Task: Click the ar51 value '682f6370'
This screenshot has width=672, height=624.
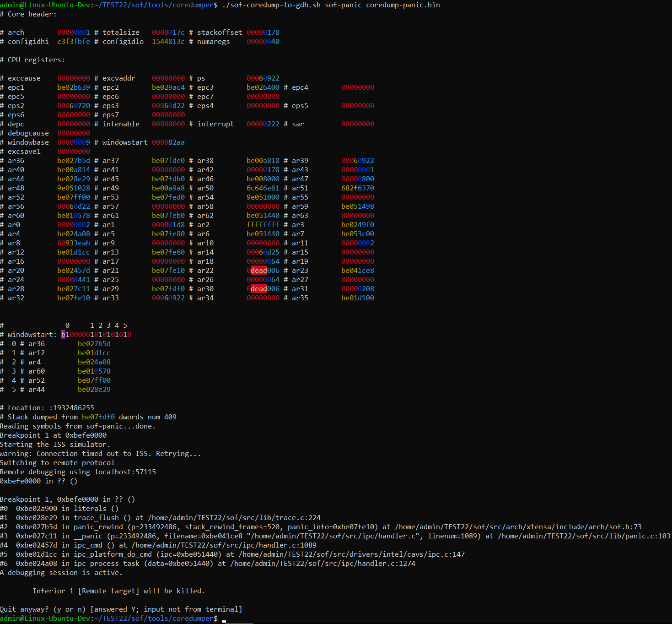Action: 358,188
